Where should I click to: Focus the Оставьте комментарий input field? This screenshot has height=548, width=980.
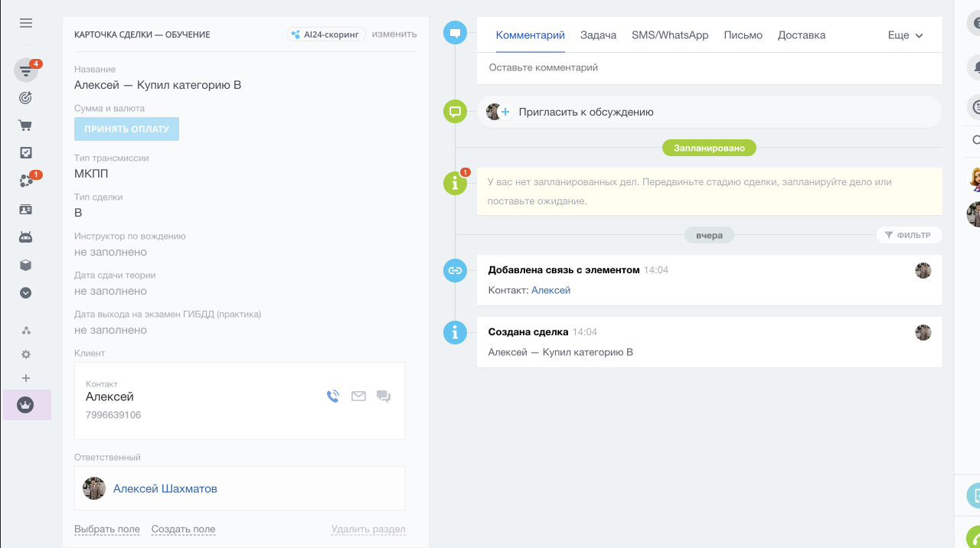(x=710, y=68)
